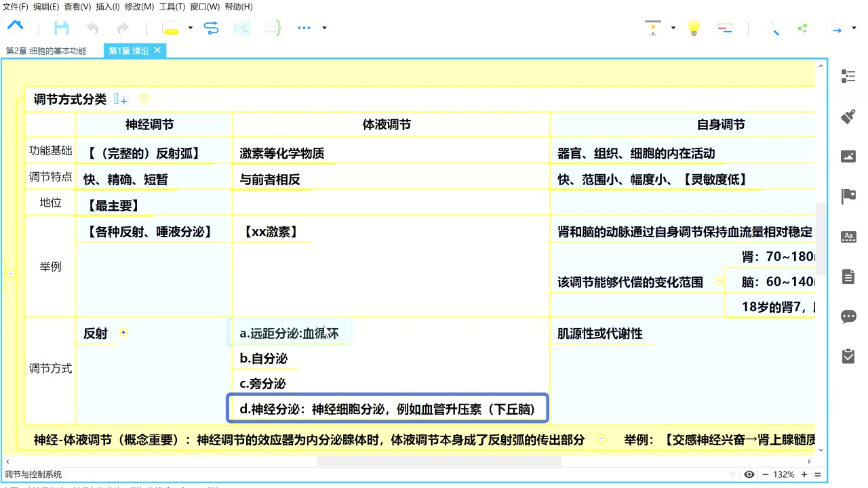868x488 pixels.
Task: Open the outline panel in the right sidebar
Action: [848, 76]
